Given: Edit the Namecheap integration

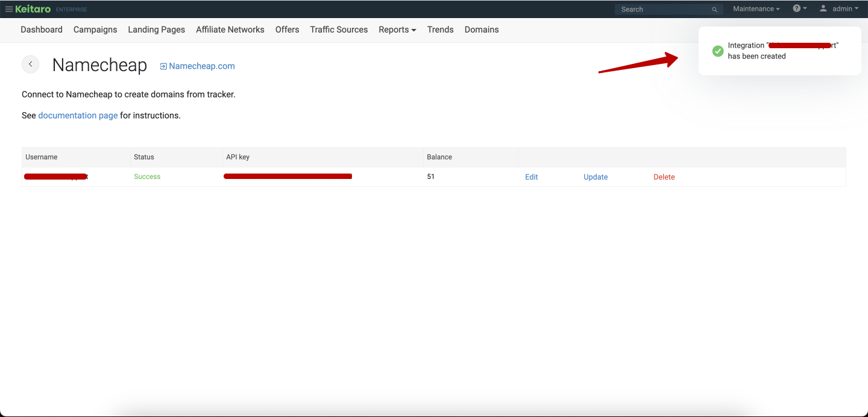Looking at the screenshot, I should tap(532, 177).
